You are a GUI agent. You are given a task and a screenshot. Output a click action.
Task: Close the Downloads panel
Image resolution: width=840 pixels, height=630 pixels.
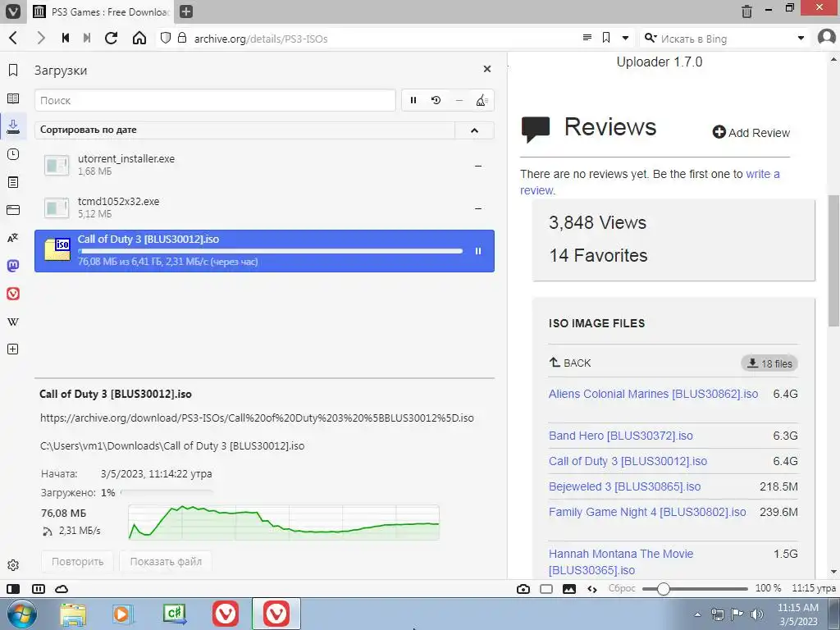pyautogui.click(x=487, y=69)
